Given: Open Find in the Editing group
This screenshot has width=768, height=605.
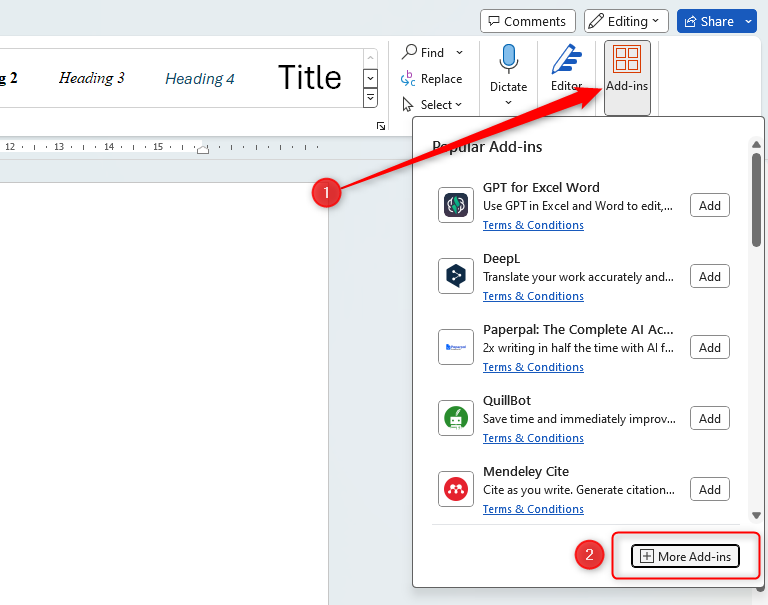Looking at the screenshot, I should pos(424,52).
